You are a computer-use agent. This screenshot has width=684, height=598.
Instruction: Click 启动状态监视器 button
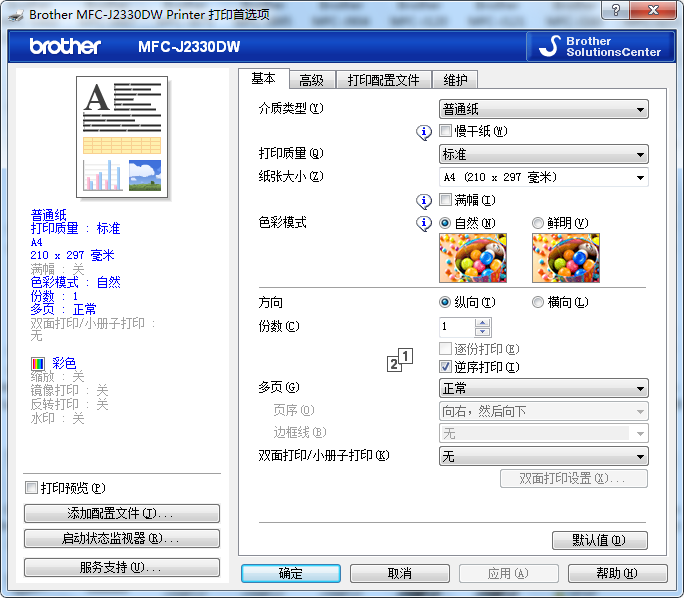122,538
